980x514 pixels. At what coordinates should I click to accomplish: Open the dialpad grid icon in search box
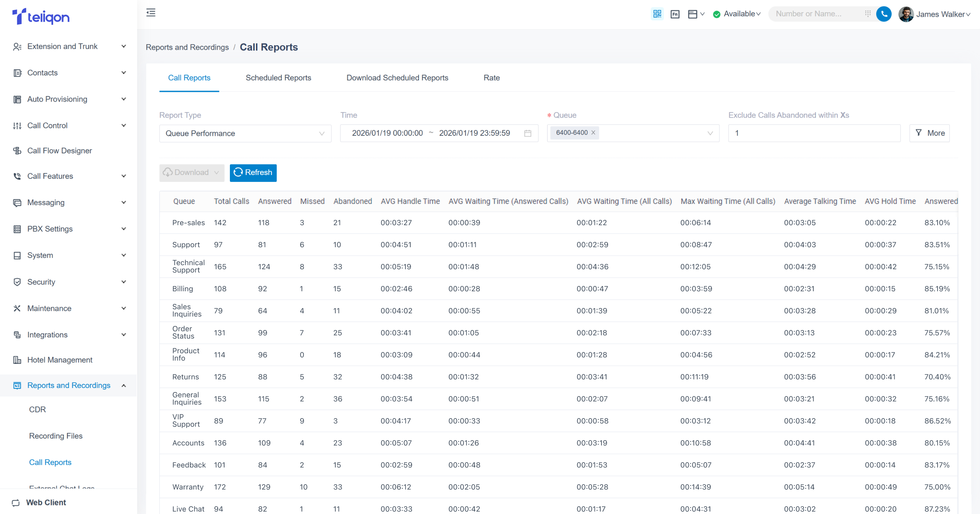(868, 14)
